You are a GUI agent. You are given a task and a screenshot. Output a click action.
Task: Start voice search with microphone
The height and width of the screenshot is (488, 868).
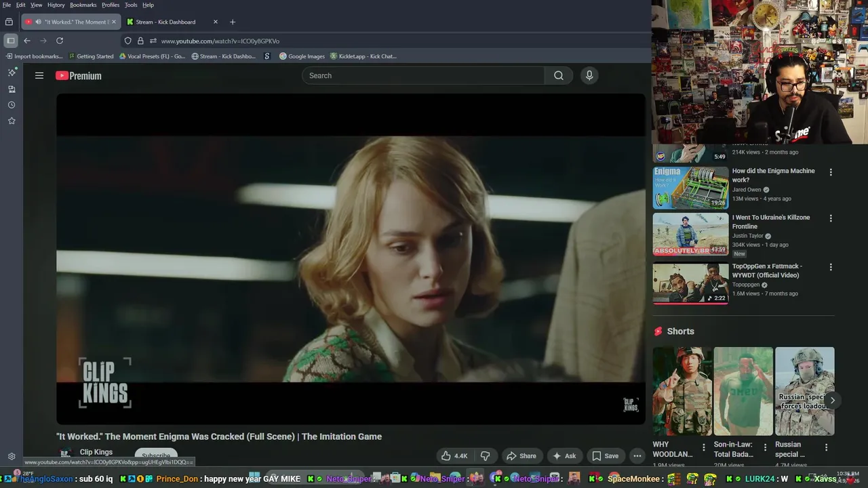click(x=589, y=76)
